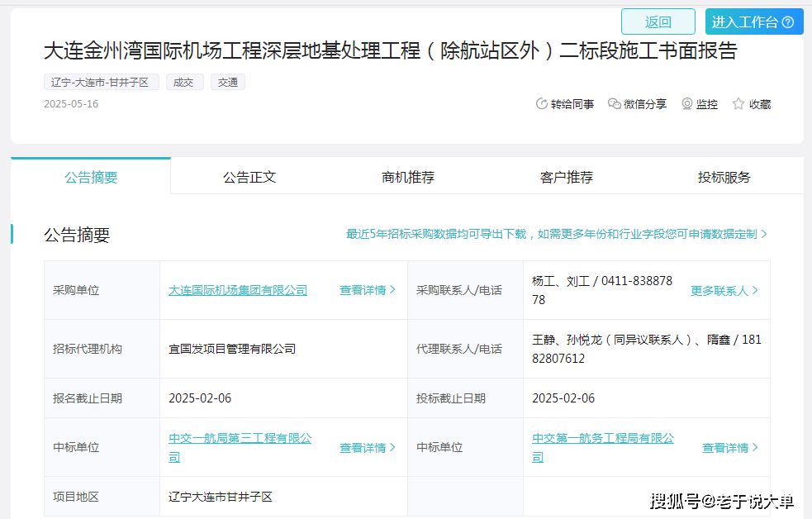
Task: Switch to the 投标服务 tab
Action: point(724,177)
